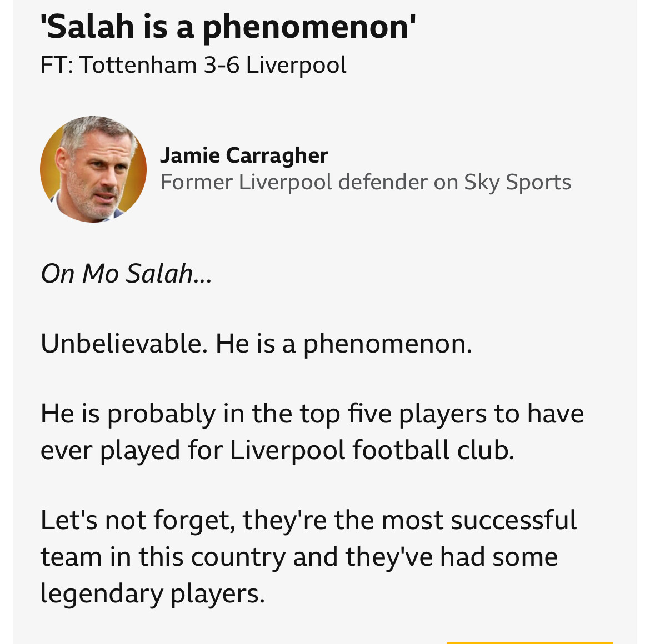The image size is (650, 644).
Task: Open the 'Salah is a phenomenon' headline
Action: [x=228, y=27]
